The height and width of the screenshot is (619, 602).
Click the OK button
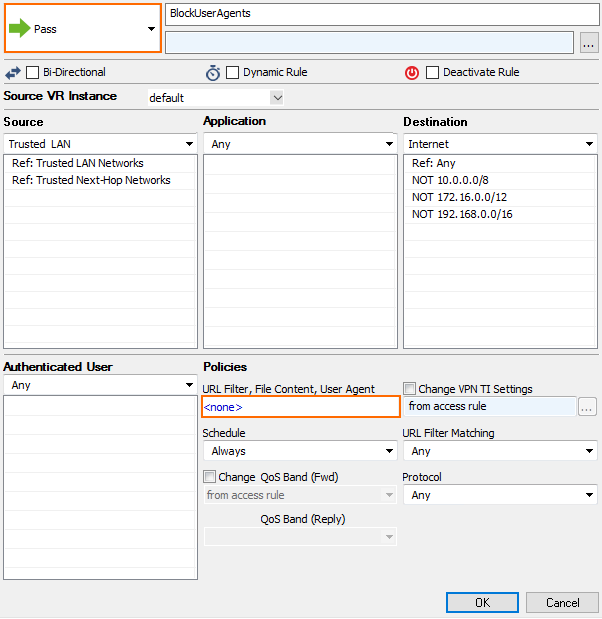tap(482, 602)
